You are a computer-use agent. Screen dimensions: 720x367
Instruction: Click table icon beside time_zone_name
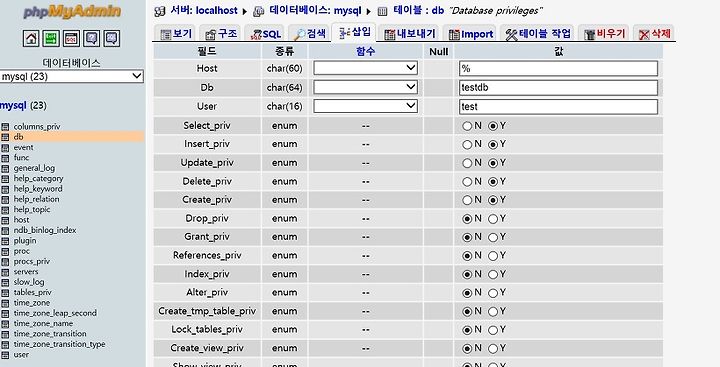point(5,324)
